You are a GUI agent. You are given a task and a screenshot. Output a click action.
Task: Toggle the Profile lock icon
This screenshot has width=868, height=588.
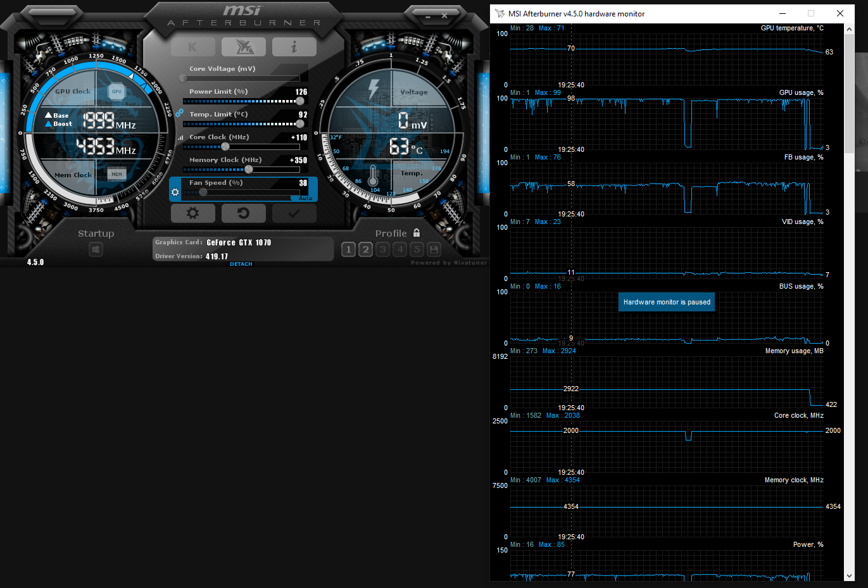(x=417, y=233)
